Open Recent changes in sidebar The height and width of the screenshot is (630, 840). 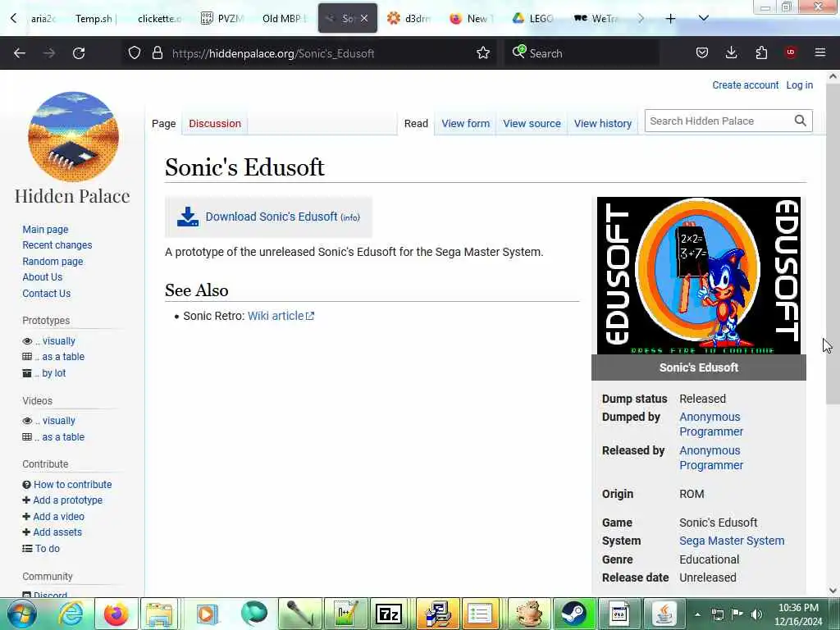[x=57, y=245]
